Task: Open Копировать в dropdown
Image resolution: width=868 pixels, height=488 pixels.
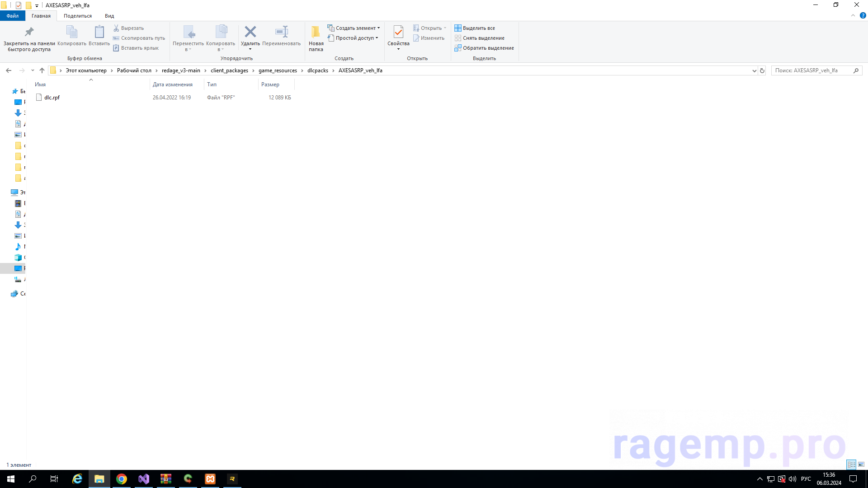Action: [221, 38]
